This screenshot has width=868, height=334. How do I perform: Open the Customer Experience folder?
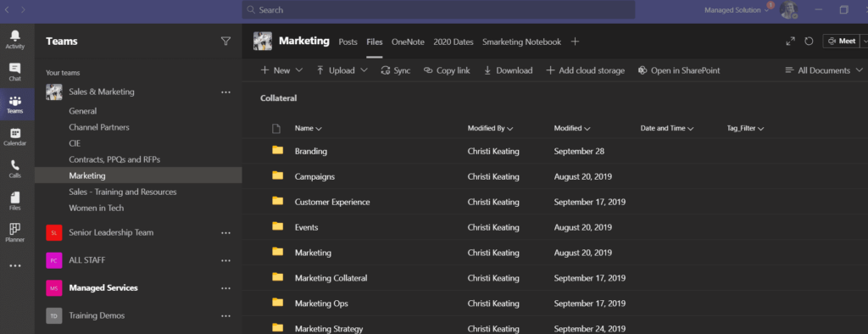point(332,202)
